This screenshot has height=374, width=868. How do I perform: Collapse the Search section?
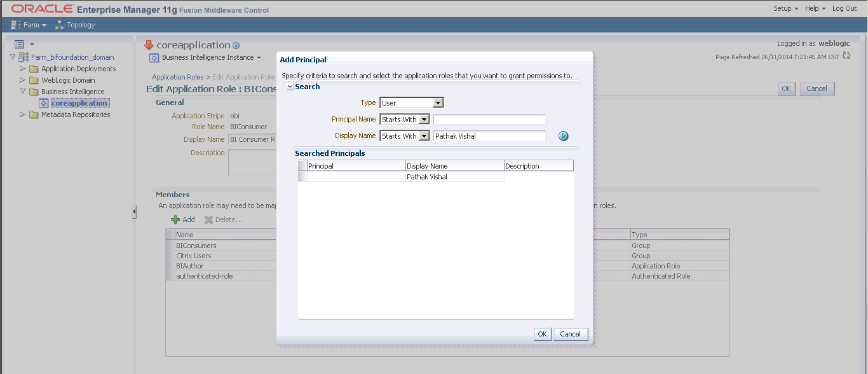click(x=290, y=87)
